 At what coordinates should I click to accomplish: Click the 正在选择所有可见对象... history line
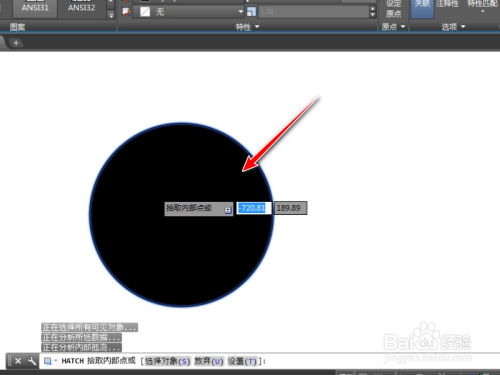coord(90,327)
